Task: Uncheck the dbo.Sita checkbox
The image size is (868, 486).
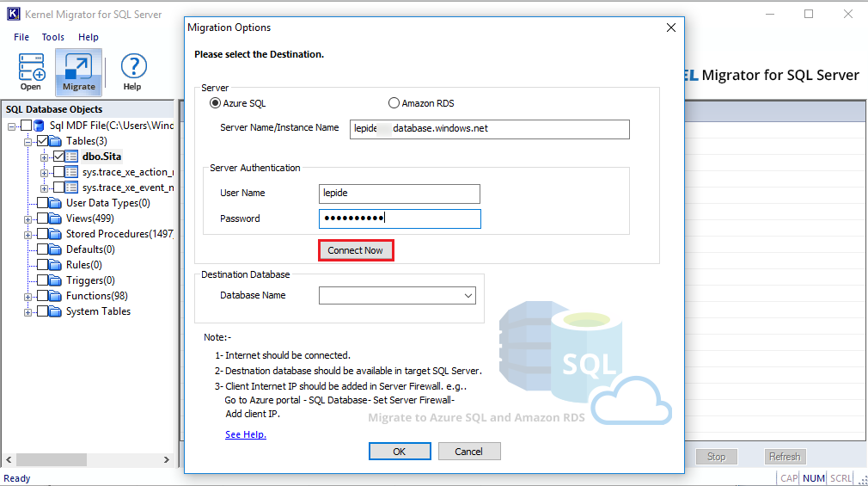Action: pyautogui.click(x=58, y=157)
